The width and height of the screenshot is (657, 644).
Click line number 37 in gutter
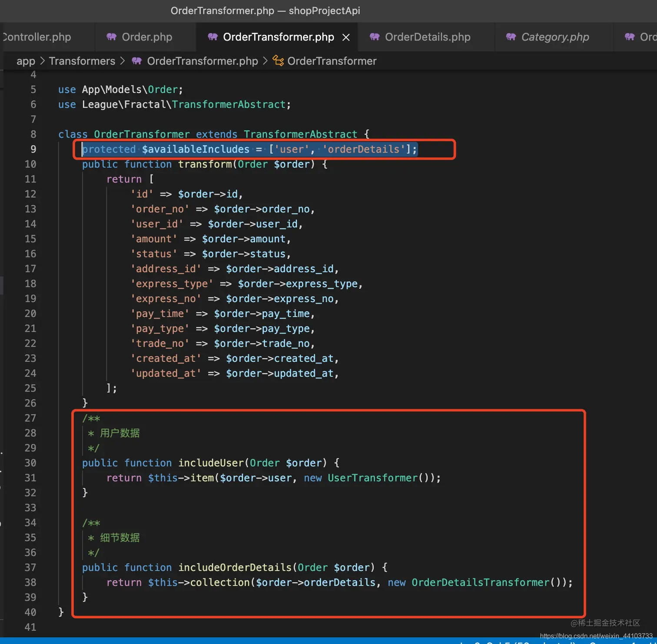click(30, 567)
